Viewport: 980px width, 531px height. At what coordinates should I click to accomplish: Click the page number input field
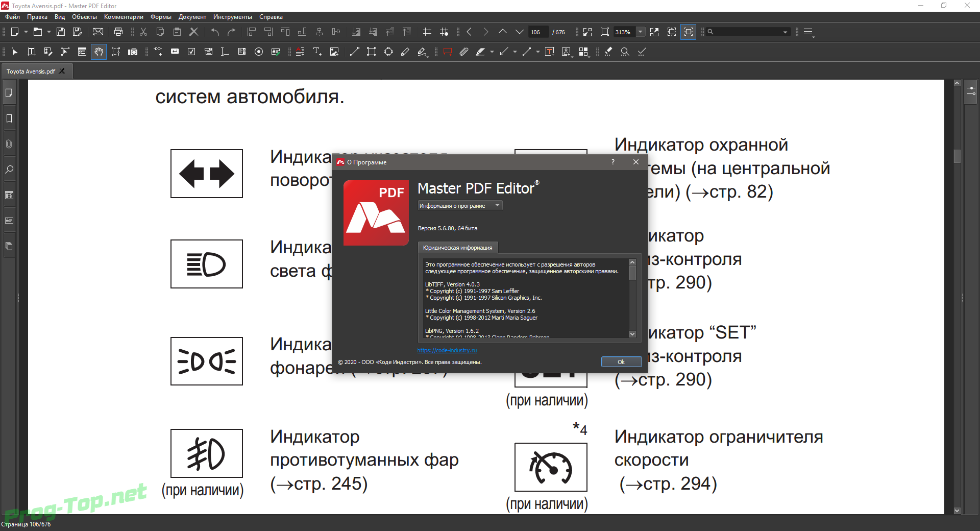(x=538, y=32)
